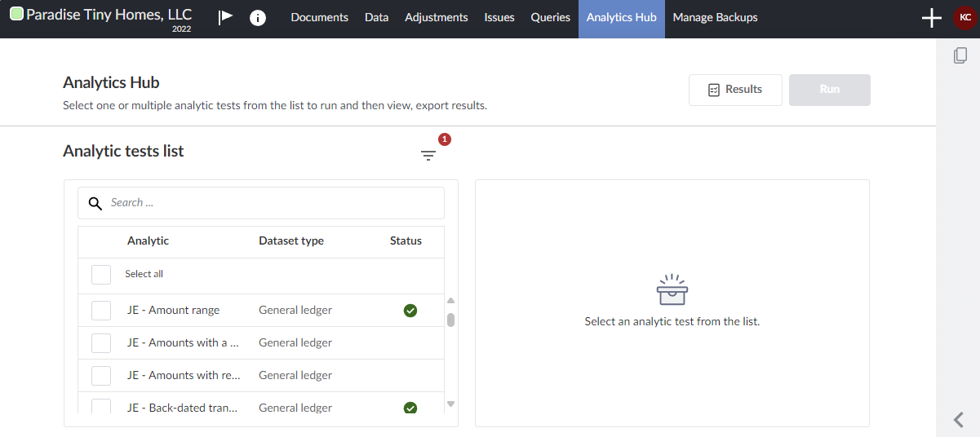The width and height of the screenshot is (980, 437).
Task: Click the filter icon for tests list
Action: coord(428,155)
